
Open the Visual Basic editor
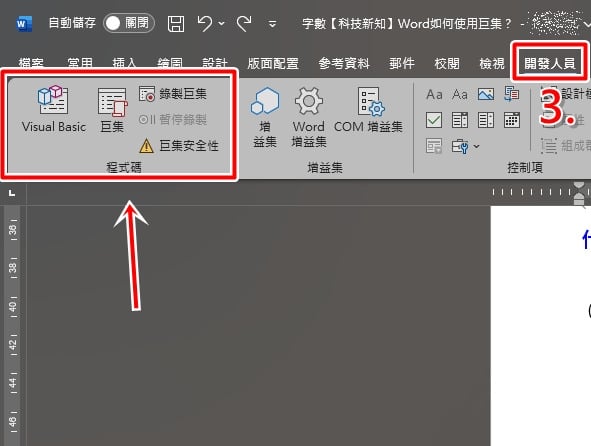(54, 109)
